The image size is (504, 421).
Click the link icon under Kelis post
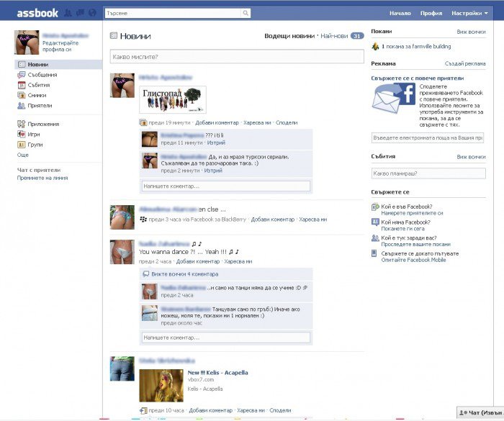pos(143,410)
